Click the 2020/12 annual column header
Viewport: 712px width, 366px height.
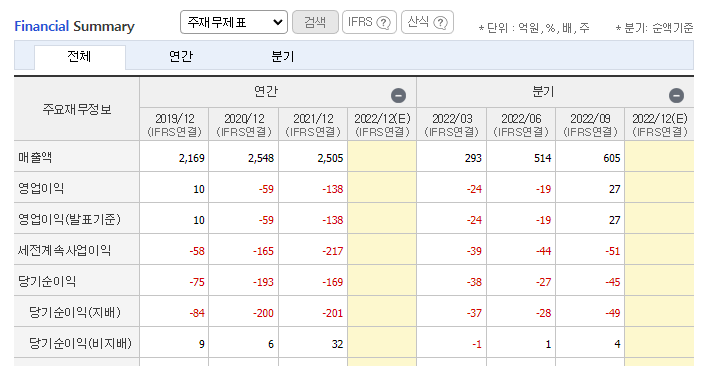[x=244, y=124]
